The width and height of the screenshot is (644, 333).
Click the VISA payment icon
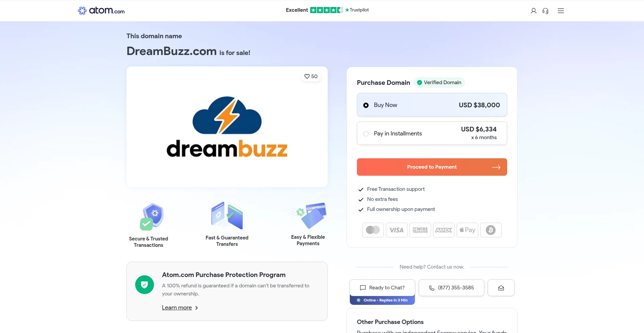pyautogui.click(x=396, y=230)
